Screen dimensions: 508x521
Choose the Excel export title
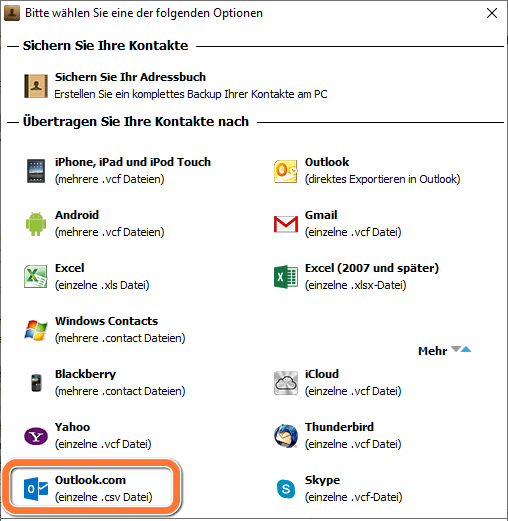[69, 268]
